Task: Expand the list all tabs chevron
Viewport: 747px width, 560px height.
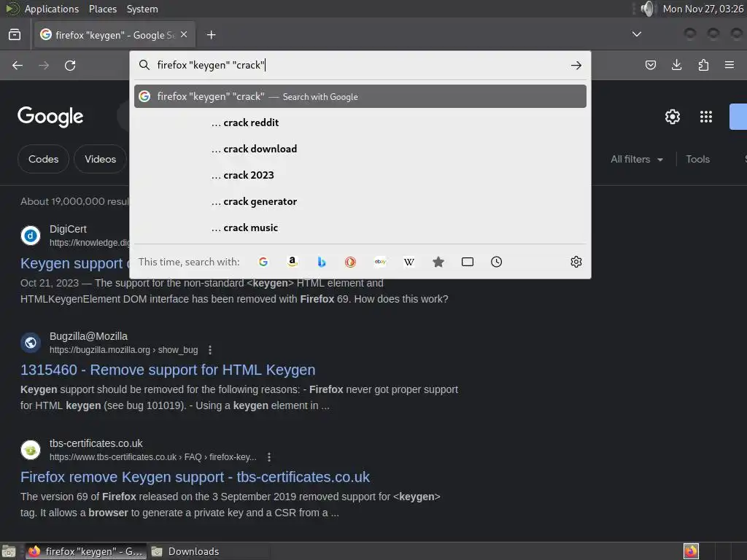Action: click(x=636, y=34)
